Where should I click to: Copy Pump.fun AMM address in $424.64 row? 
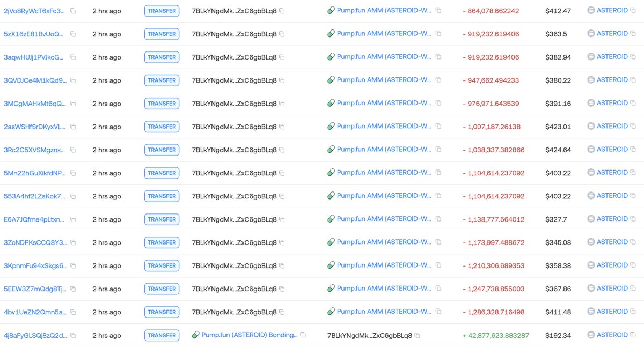pyautogui.click(x=438, y=149)
